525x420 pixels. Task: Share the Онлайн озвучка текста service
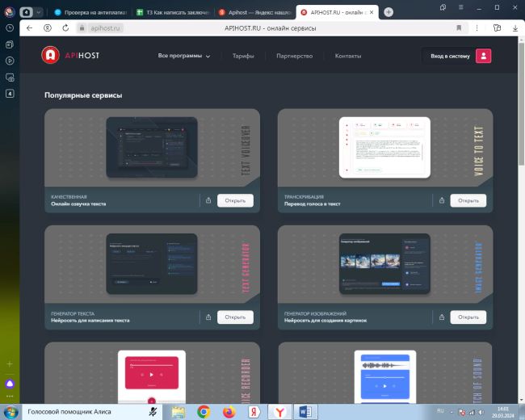[208, 200]
